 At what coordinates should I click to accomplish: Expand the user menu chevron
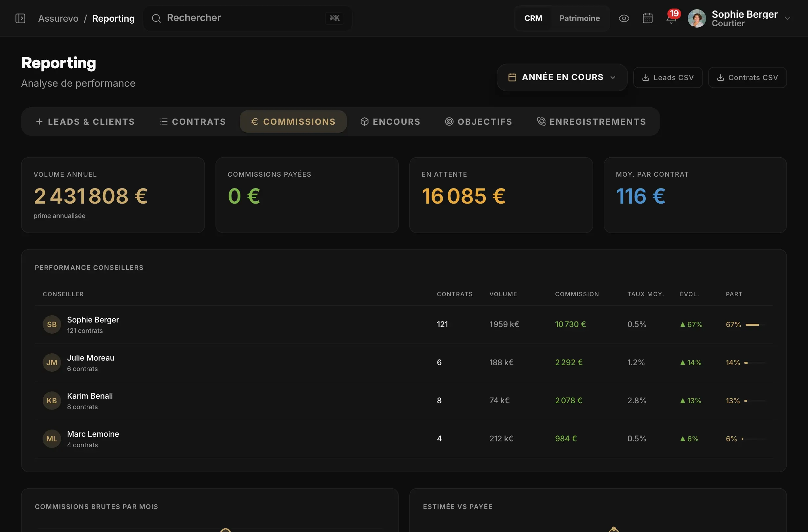pos(788,18)
